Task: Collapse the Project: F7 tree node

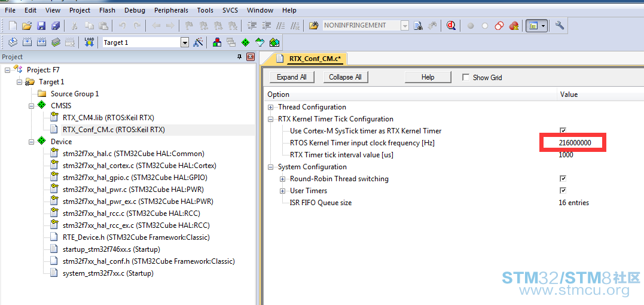Action: click(7, 70)
